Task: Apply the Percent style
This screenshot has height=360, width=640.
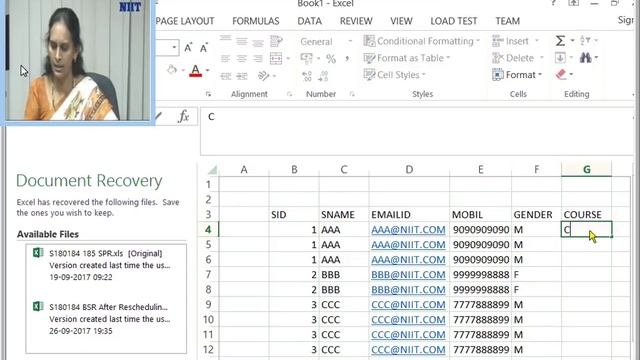Action: pyautogui.click(x=331, y=59)
